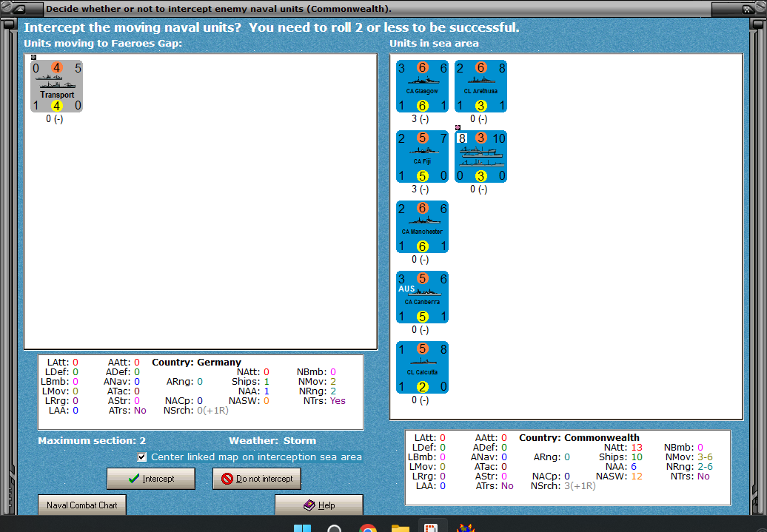Click the '3 (-)' label under CA Glasgow
This screenshot has height=532, width=767.
click(x=420, y=119)
